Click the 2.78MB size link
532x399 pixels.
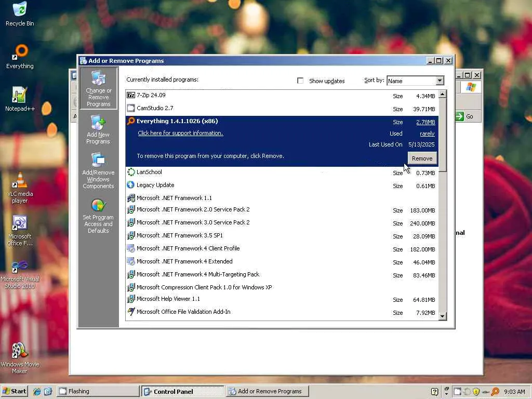point(425,122)
